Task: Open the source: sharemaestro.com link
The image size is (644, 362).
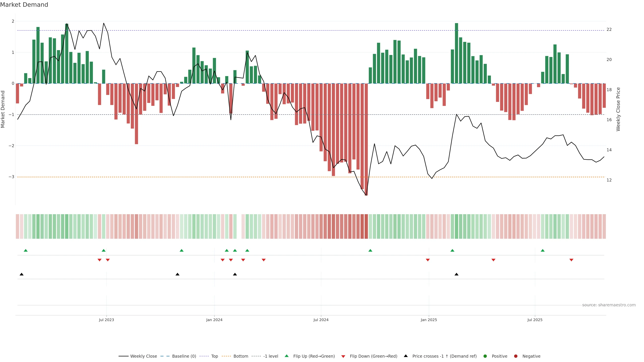Action: pyautogui.click(x=609, y=305)
